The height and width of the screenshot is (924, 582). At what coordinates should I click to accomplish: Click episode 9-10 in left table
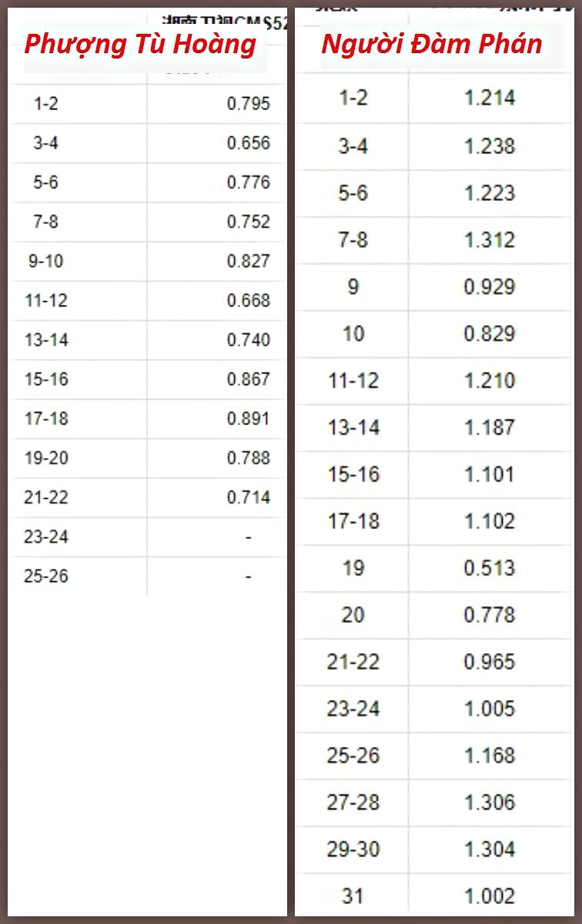pyautogui.click(x=45, y=261)
